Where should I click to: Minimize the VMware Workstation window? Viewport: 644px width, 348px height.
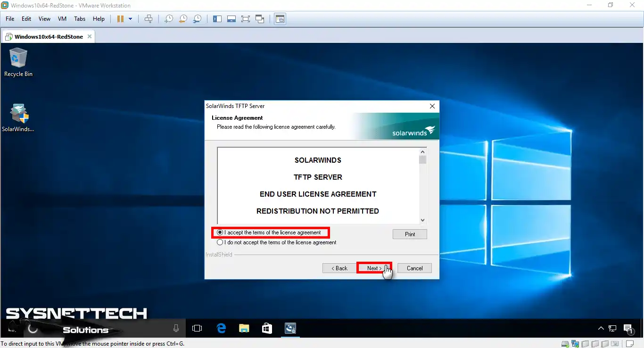click(589, 5)
